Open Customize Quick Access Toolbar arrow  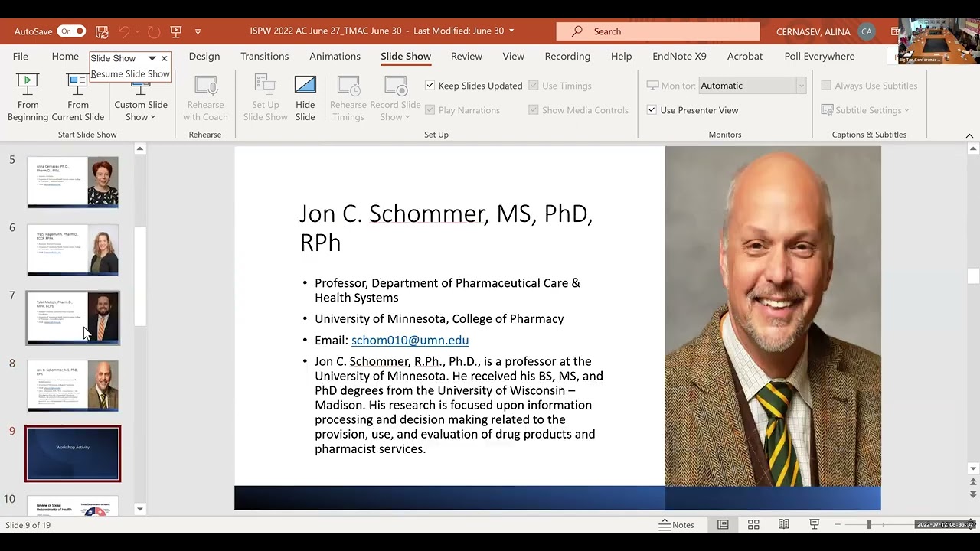pos(198,31)
